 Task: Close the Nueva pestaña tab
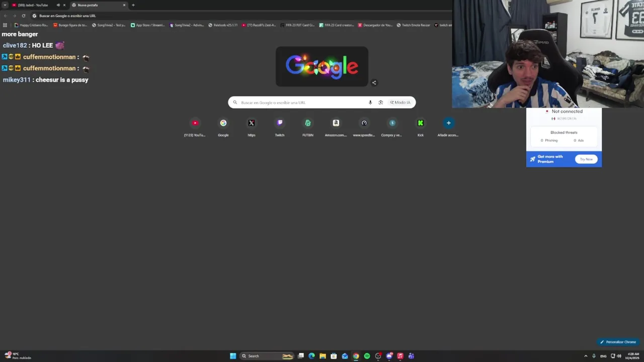(x=124, y=5)
